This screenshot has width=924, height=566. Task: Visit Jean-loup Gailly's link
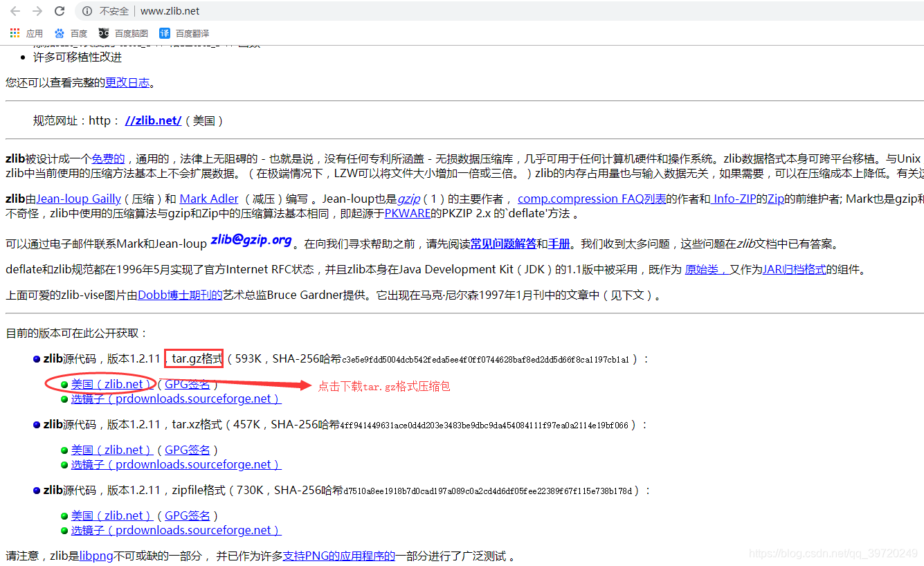pyautogui.click(x=78, y=199)
